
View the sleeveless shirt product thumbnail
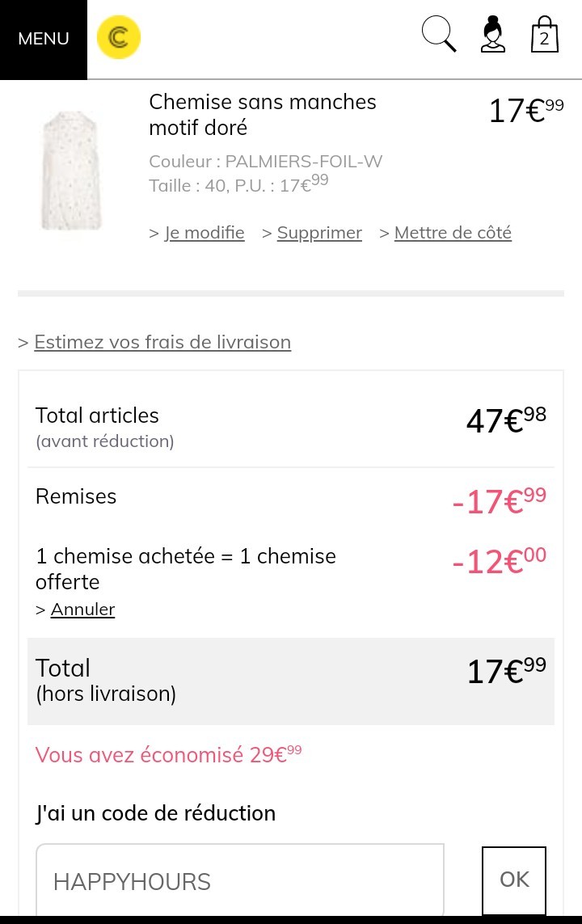pyautogui.click(x=71, y=171)
